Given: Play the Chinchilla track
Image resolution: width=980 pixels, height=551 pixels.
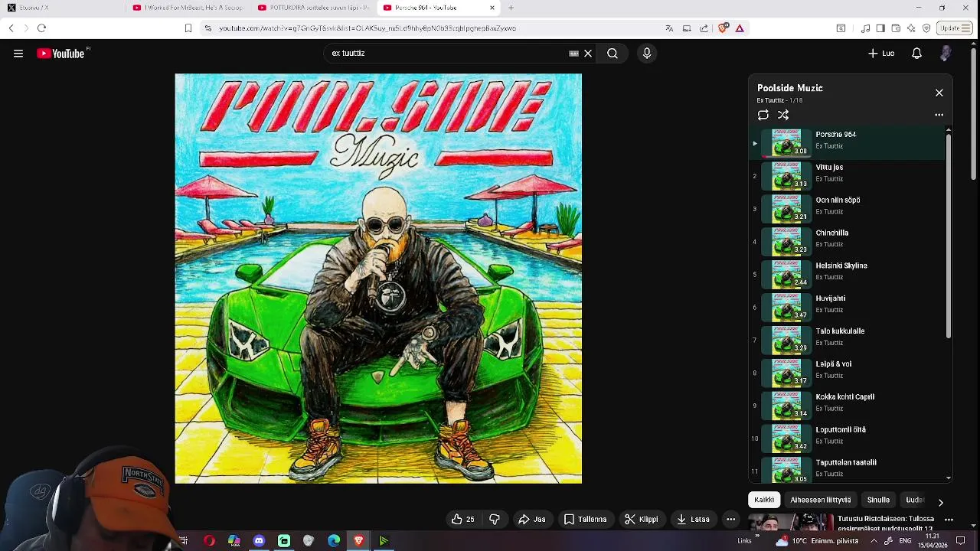Looking at the screenshot, I should click(x=847, y=242).
